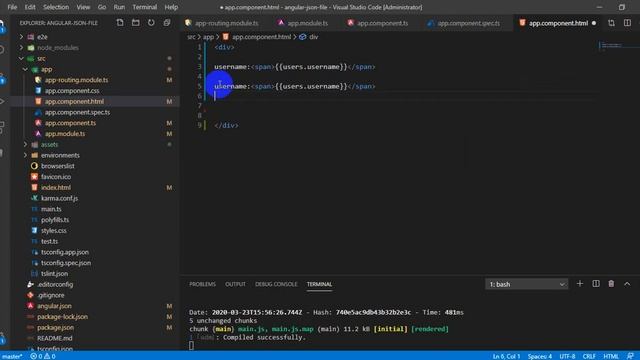Open the Run menu

119,7
